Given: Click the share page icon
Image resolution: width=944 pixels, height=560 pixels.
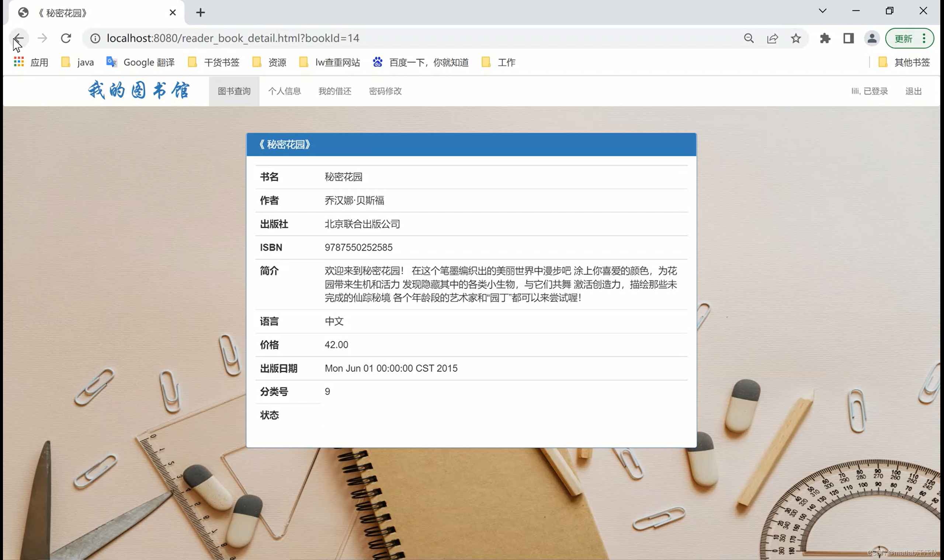Looking at the screenshot, I should point(773,38).
